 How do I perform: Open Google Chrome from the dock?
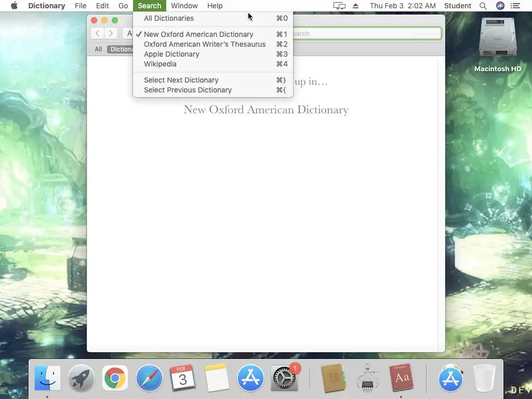pos(115,378)
